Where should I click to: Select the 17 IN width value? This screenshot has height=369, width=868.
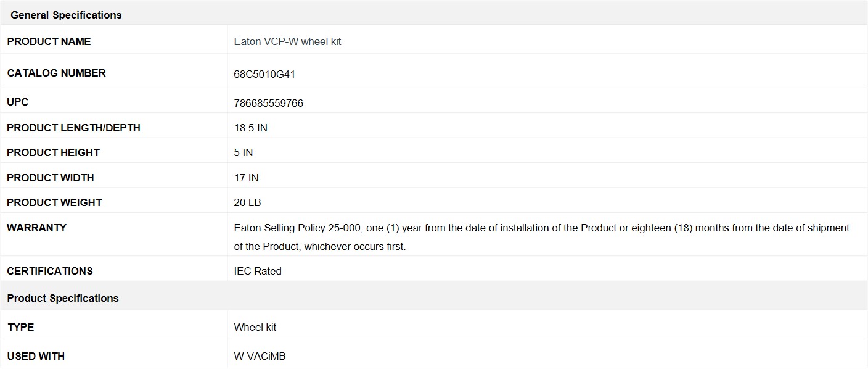[246, 178]
